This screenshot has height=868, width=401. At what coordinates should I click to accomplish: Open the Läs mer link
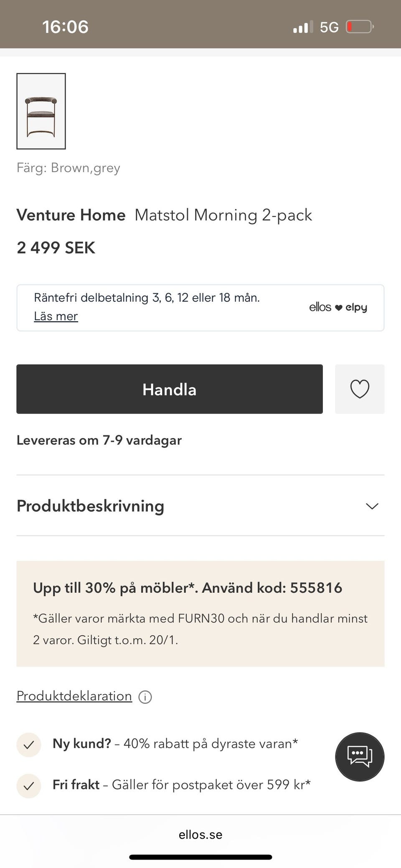[56, 316]
